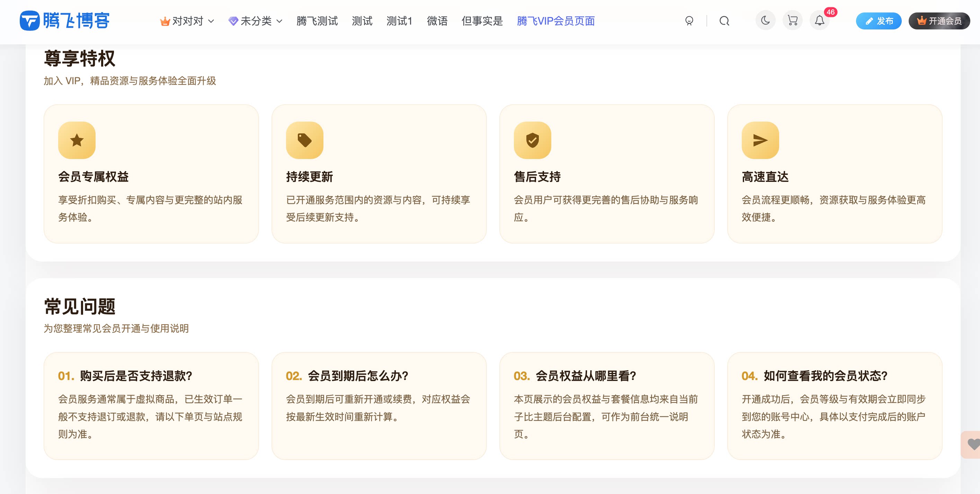Click the paper plane icon on 高速直达 card
980x494 pixels.
pos(760,140)
